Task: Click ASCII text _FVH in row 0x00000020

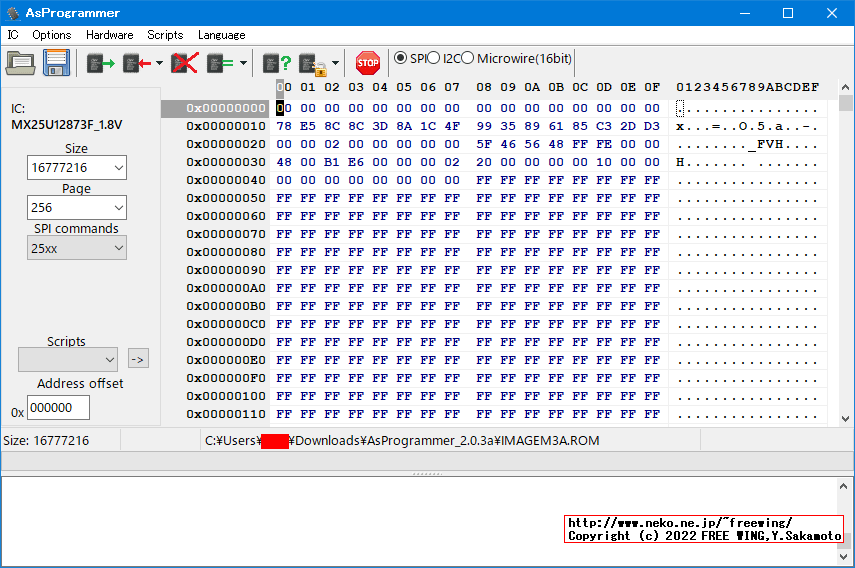Action: coord(766,144)
